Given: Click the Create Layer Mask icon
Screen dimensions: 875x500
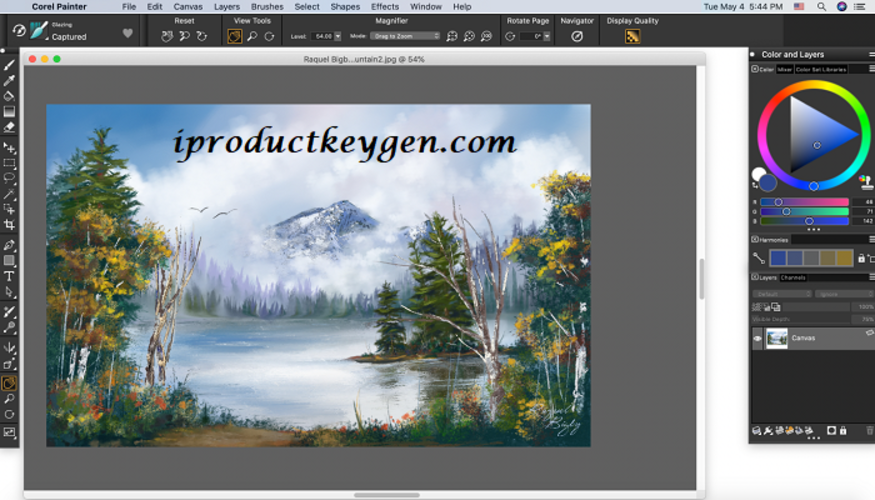Looking at the screenshot, I should point(831,430).
